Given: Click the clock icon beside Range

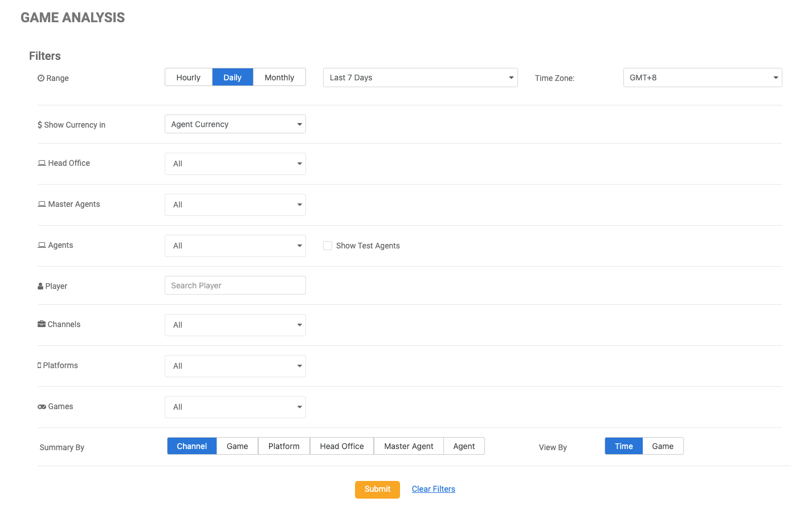Looking at the screenshot, I should click(x=41, y=78).
